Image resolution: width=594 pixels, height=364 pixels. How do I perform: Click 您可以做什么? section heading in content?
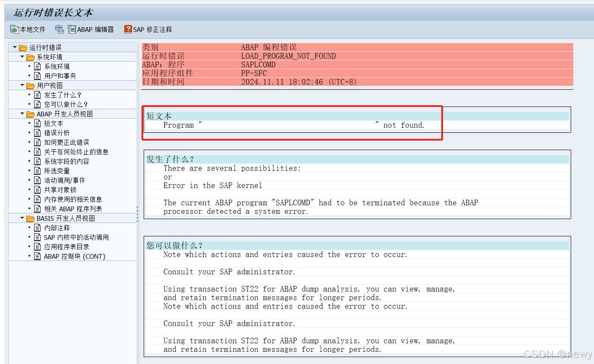(x=174, y=245)
